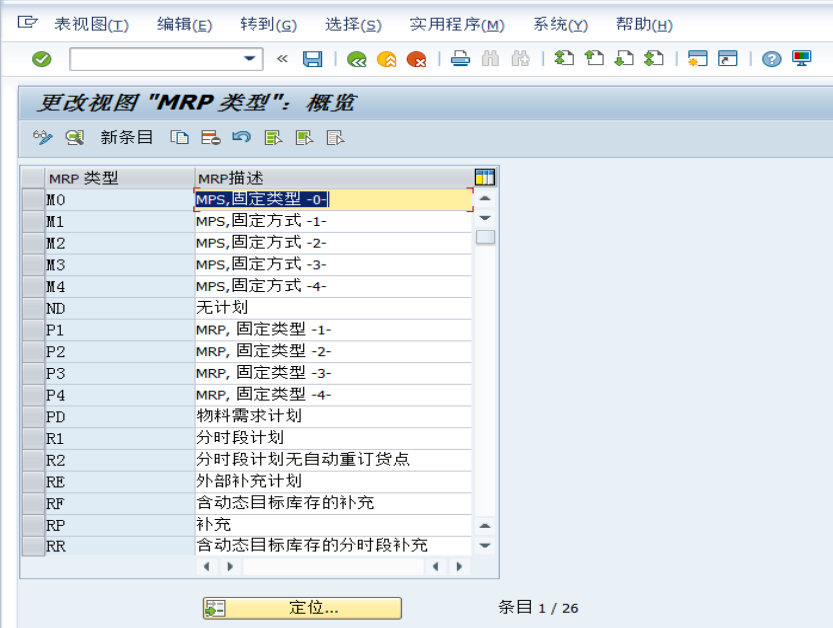This screenshot has height=628, width=833.
Task: Open the 转到(G) menu
Action: (268, 24)
